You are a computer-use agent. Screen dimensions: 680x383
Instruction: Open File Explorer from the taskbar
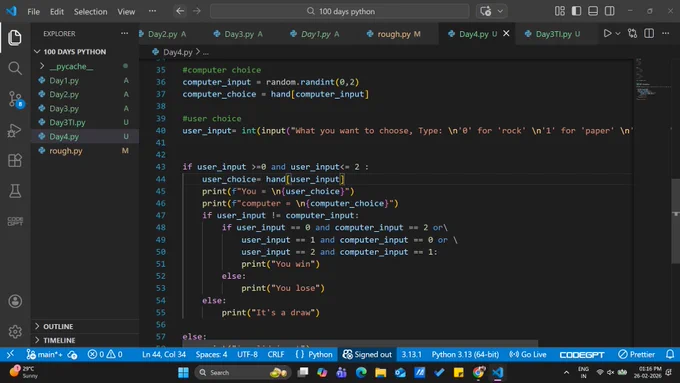(380, 372)
